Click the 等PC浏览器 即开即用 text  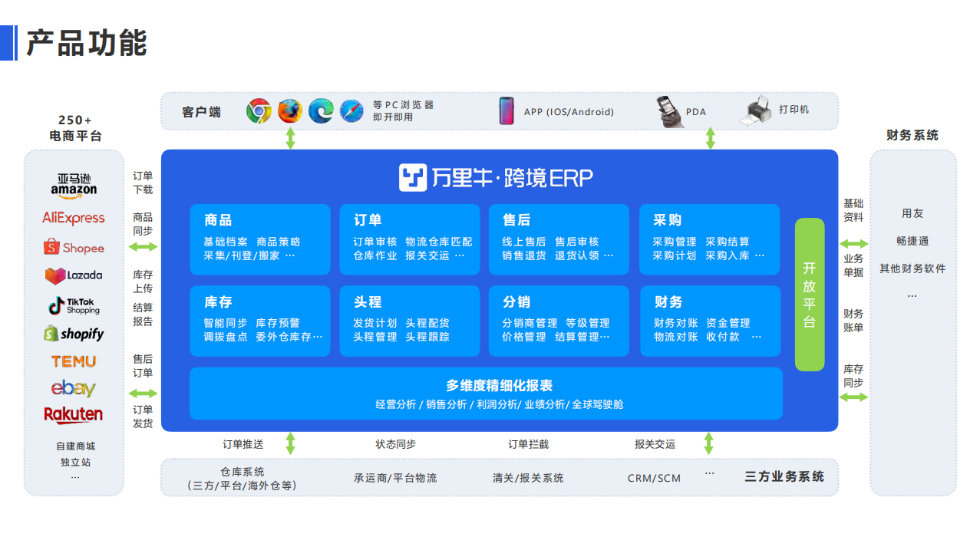pos(403,111)
